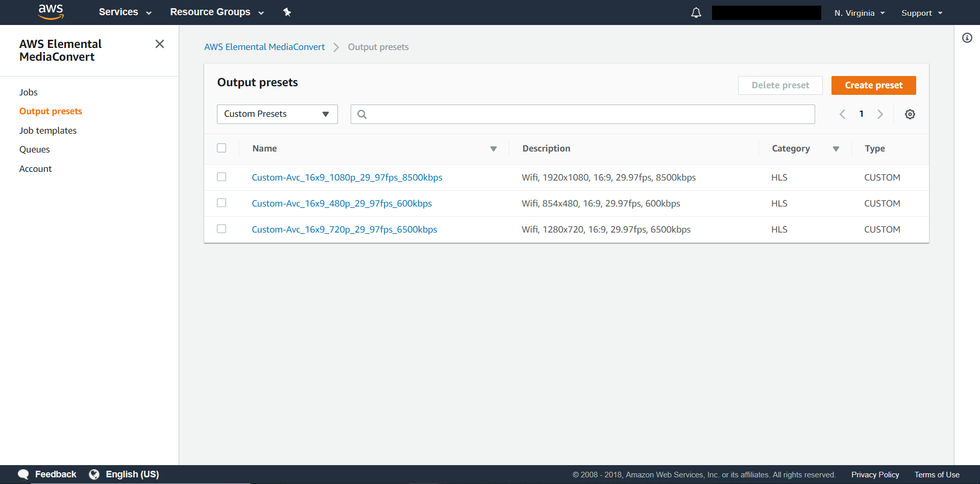This screenshot has height=484, width=980.
Task: Close the MediaConvert sidebar with X
Action: pos(160,44)
